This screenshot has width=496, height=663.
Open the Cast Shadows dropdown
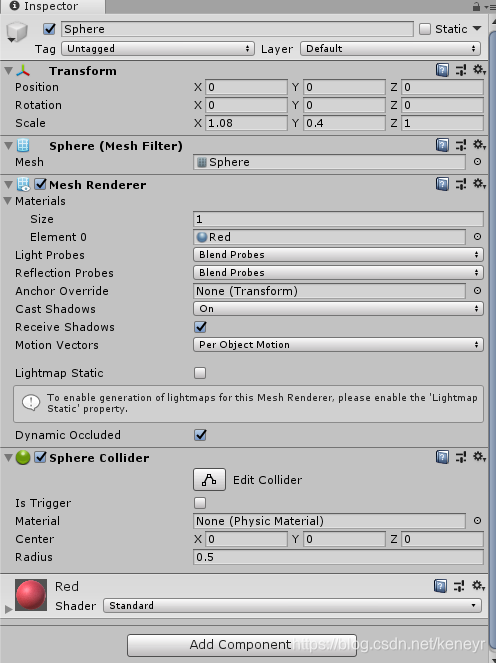338,309
